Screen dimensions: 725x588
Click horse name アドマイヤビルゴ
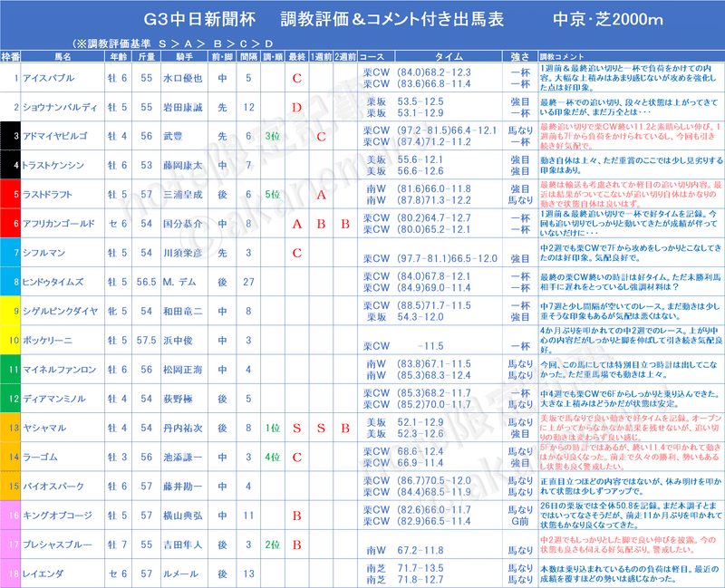tap(55, 137)
